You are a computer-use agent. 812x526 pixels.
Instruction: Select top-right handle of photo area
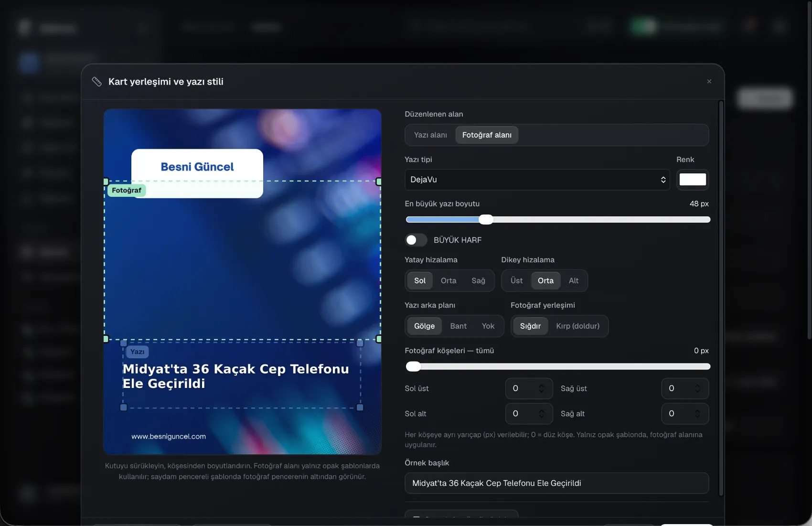pyautogui.click(x=379, y=182)
